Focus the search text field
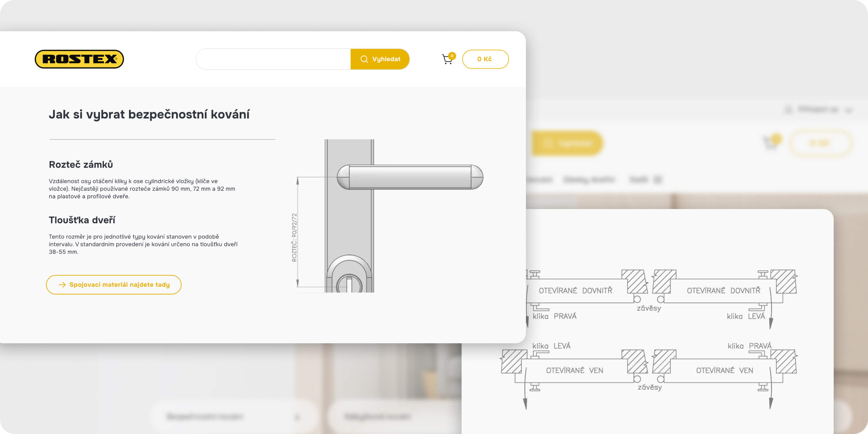Image resolution: width=868 pixels, height=434 pixels. click(x=273, y=59)
